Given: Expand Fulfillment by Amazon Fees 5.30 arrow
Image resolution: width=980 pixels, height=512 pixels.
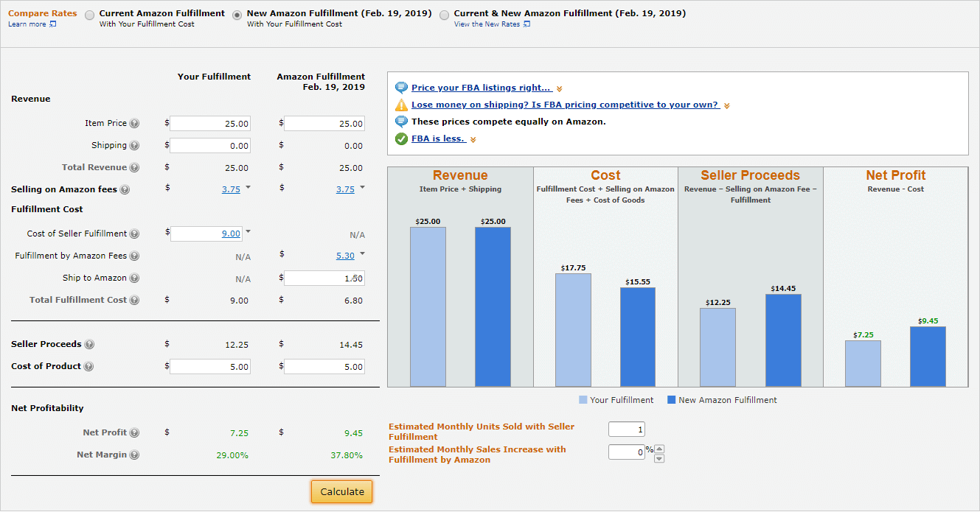Looking at the screenshot, I should (363, 254).
